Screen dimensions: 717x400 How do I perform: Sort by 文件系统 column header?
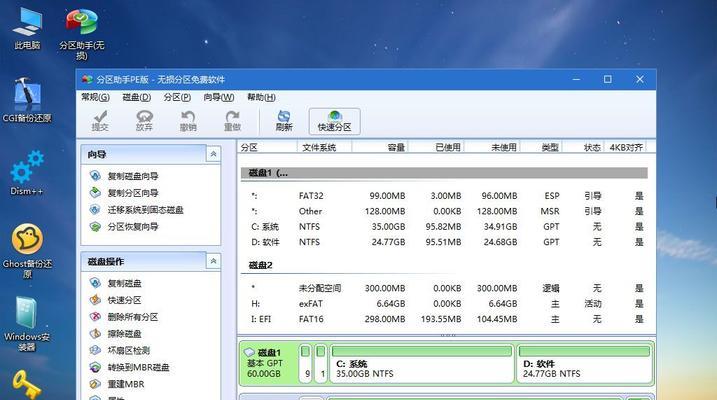(x=320, y=147)
